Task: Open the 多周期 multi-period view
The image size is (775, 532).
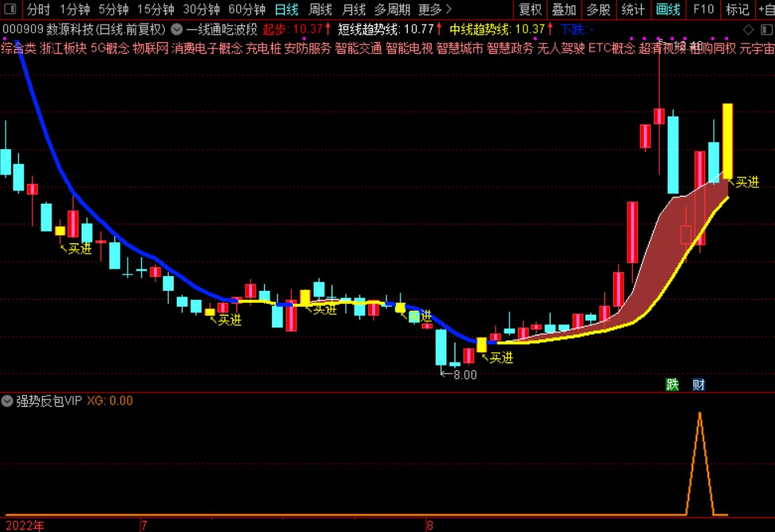Action: coord(392,10)
